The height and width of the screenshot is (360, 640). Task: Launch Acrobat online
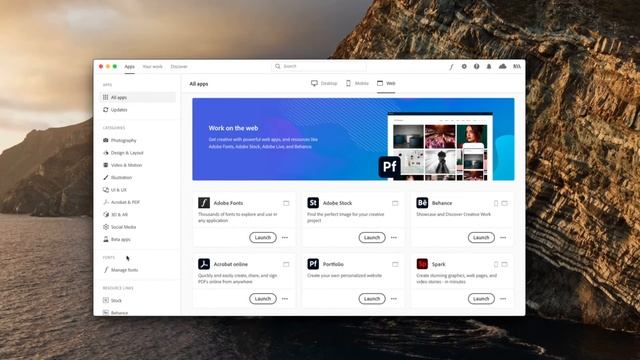coord(263,299)
